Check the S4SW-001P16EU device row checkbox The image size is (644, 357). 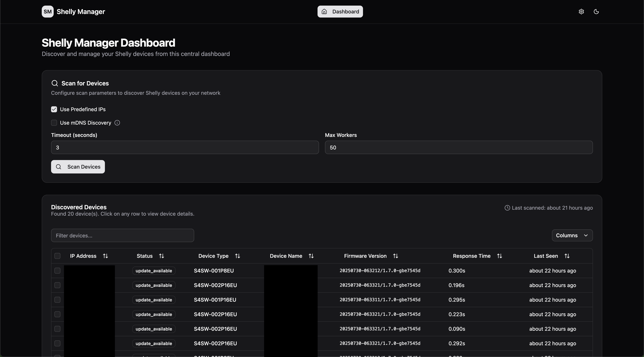58,300
